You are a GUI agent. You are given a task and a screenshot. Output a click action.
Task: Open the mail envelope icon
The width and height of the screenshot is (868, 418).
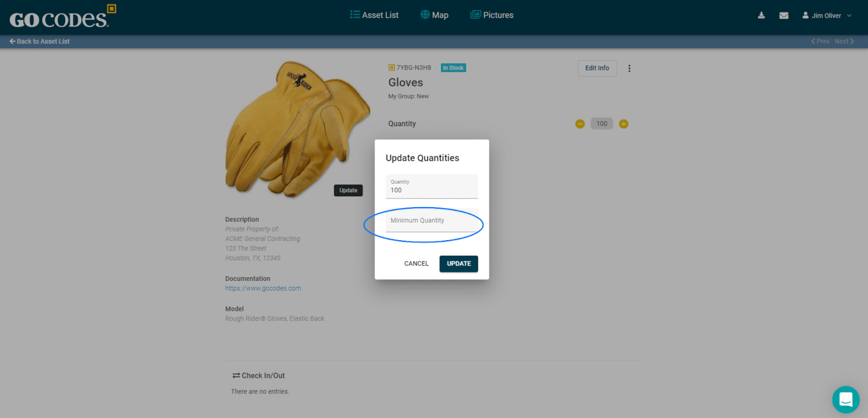[x=784, y=15]
